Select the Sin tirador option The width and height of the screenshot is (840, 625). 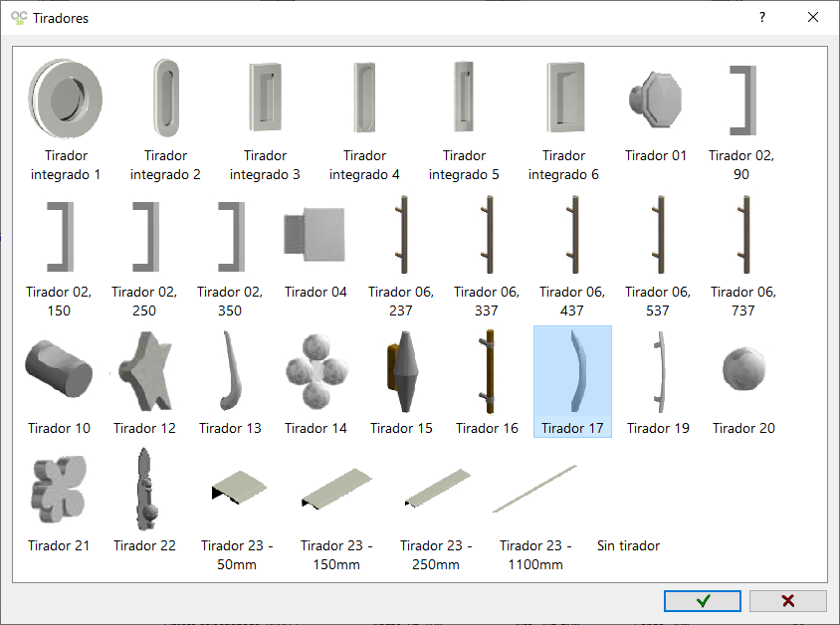click(x=628, y=545)
